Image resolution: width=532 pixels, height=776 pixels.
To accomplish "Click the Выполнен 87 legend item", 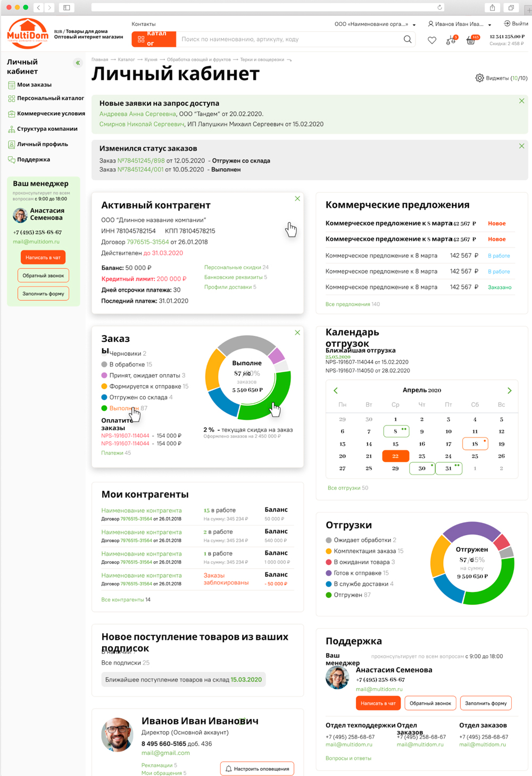I will pos(124,408).
